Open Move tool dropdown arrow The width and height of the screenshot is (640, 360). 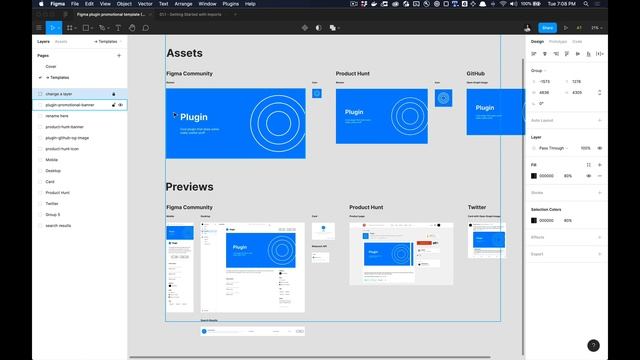tap(59, 28)
